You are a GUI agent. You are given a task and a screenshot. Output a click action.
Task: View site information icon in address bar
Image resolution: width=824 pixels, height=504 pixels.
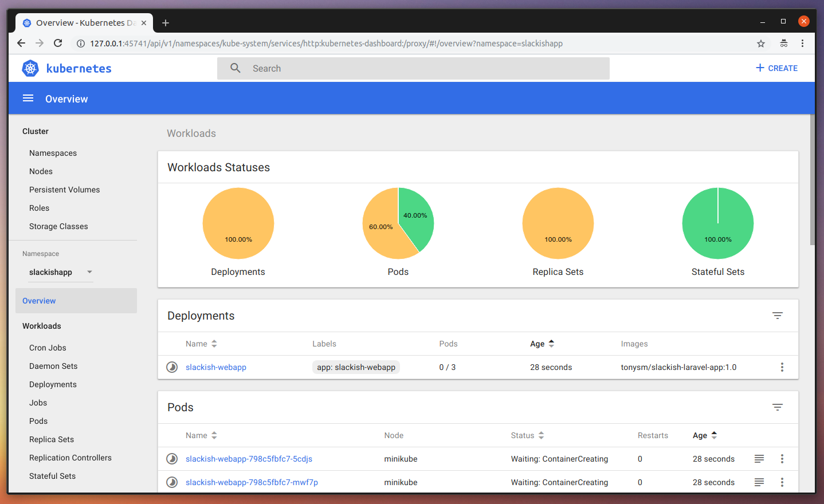[x=81, y=44]
